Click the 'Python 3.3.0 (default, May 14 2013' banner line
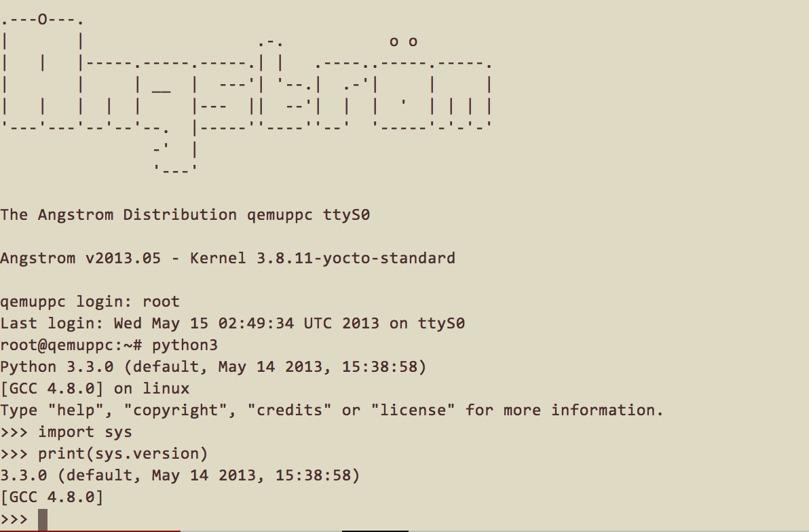The image size is (809, 532). [213, 366]
